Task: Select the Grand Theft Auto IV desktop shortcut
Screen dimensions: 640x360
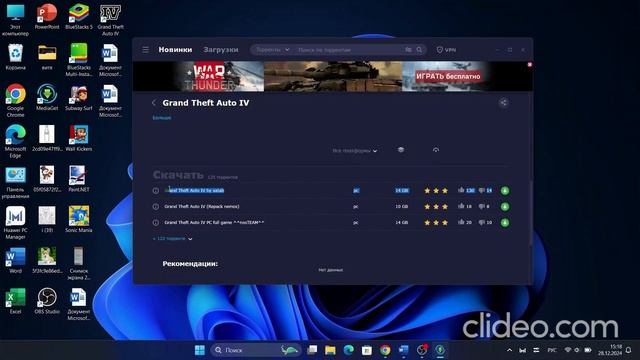Action: (111, 20)
